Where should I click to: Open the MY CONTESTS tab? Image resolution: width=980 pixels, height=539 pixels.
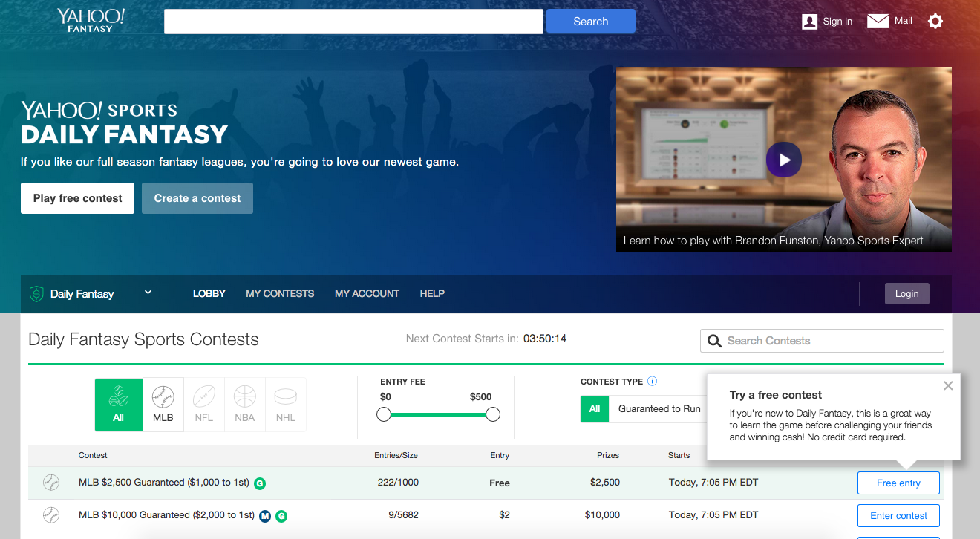(280, 294)
